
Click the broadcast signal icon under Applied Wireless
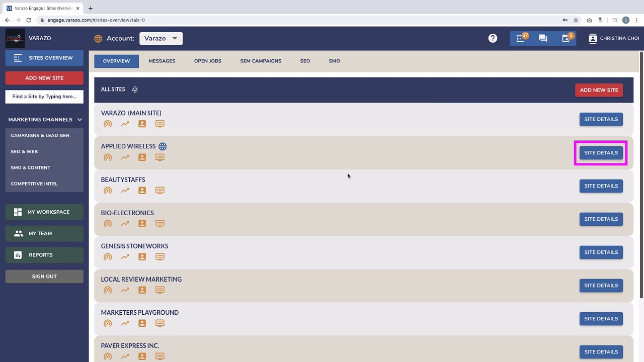pyautogui.click(x=108, y=157)
